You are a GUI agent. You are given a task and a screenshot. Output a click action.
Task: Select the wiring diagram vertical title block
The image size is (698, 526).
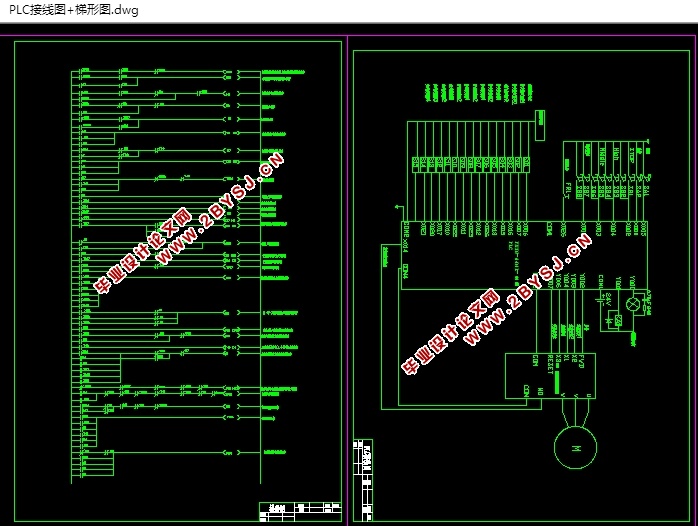coord(363,480)
